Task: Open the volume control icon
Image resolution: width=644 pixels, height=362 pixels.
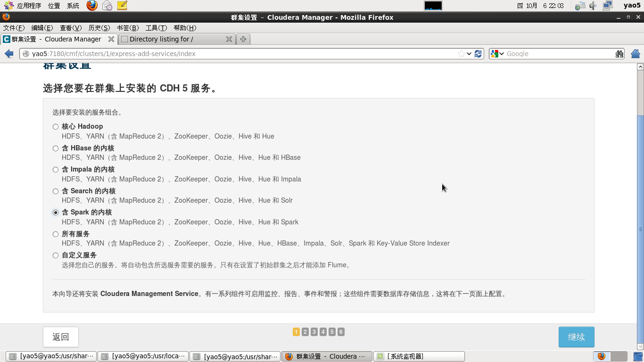Action: tap(593, 6)
